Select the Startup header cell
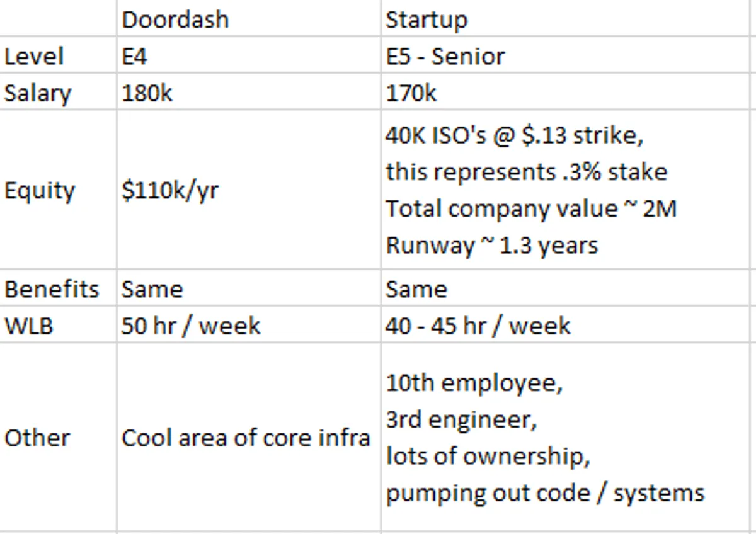The height and width of the screenshot is (534, 756). coord(427,20)
